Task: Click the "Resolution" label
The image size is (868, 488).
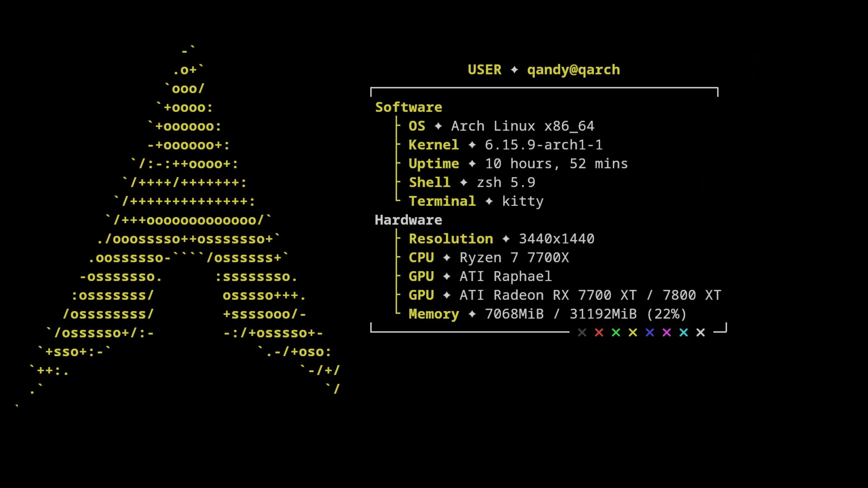Action: [451, 239]
